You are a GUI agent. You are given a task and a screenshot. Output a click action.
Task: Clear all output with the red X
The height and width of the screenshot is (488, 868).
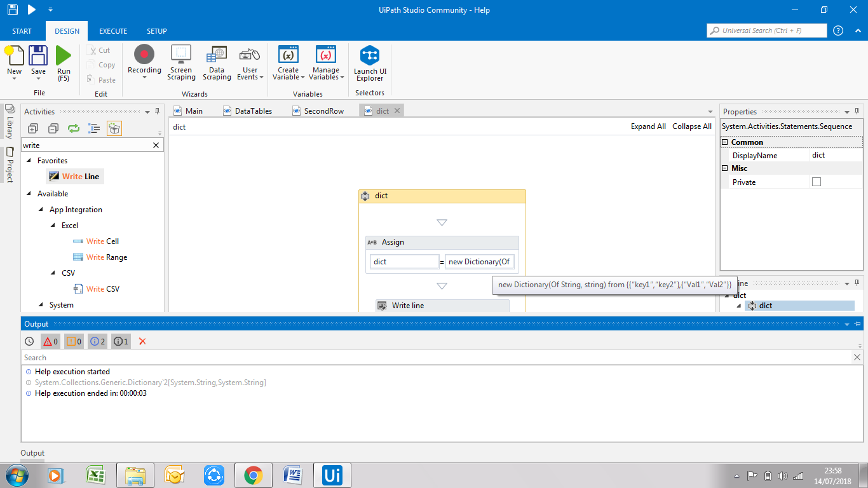pyautogui.click(x=142, y=341)
